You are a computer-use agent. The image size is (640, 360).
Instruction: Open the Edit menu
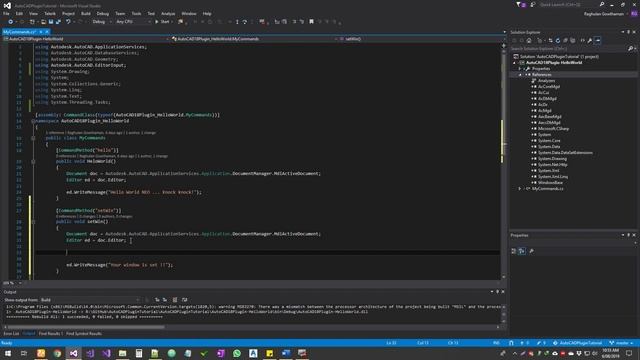(x=19, y=13)
